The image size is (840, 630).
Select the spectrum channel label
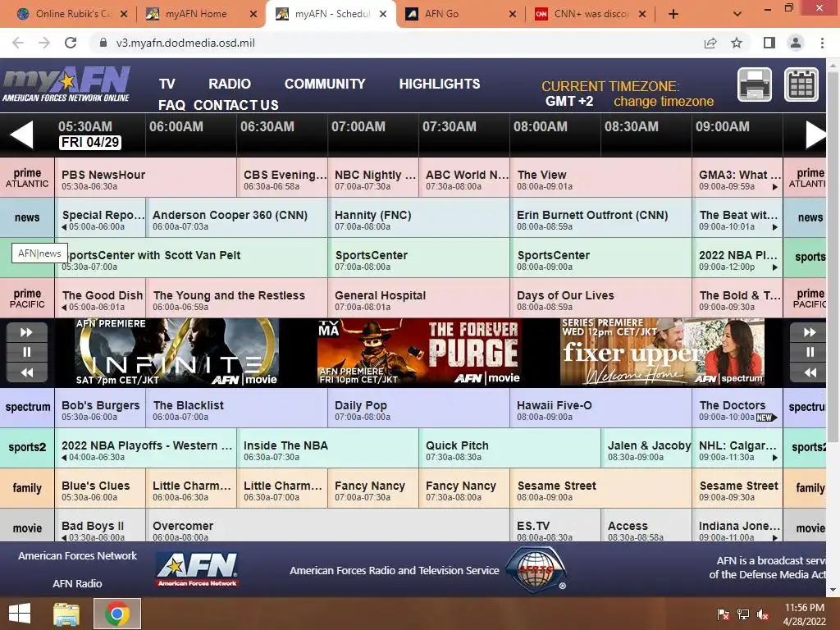pos(27,407)
